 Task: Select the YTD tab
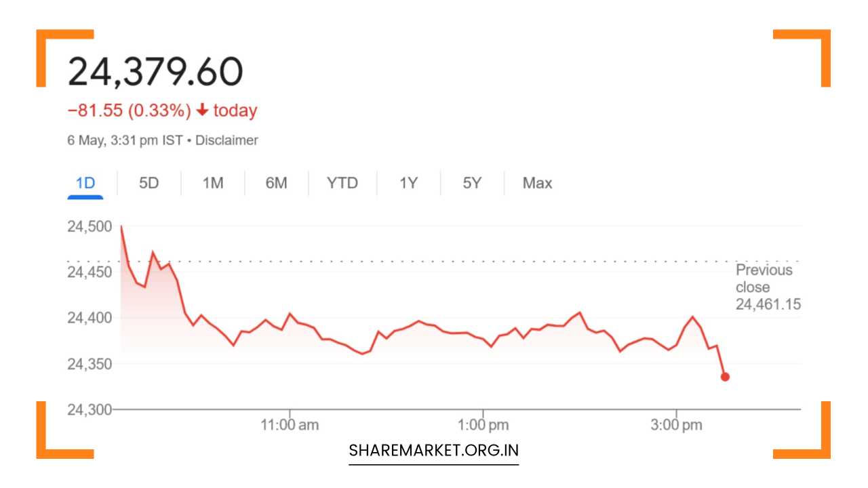tap(342, 183)
